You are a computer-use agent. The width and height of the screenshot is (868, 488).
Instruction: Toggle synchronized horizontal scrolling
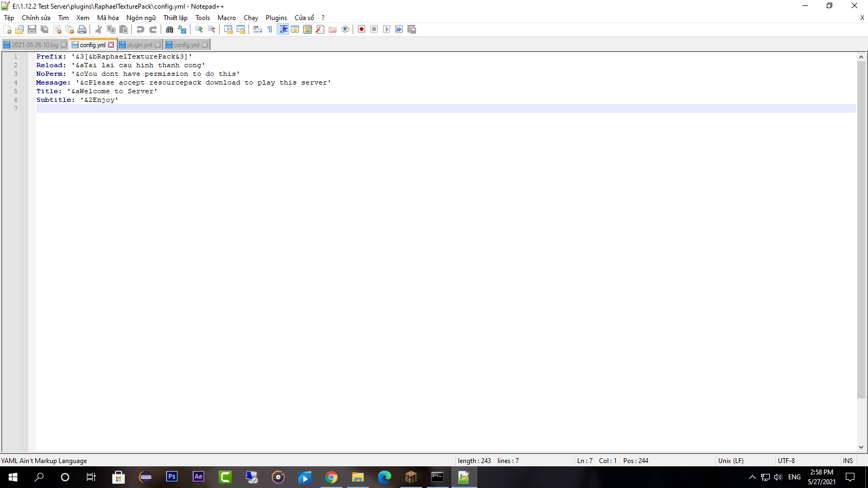[x=241, y=29]
